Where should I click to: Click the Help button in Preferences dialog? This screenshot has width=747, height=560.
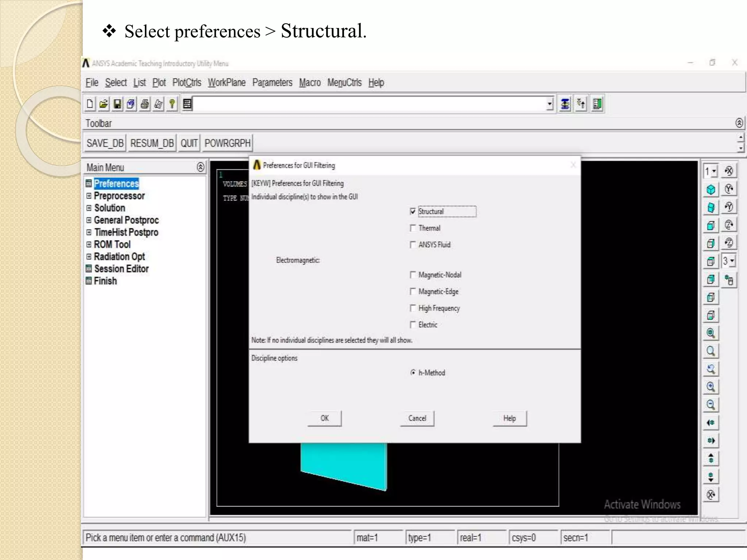point(510,418)
